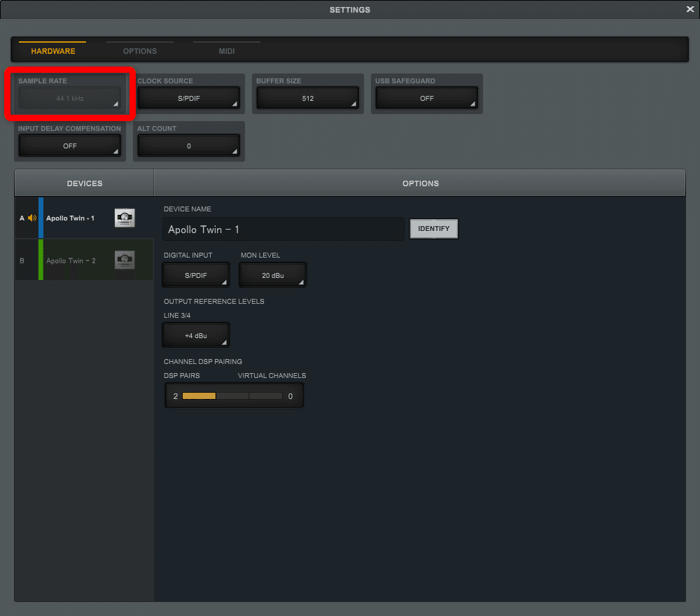The image size is (700, 616).
Task: Close the Settings window
Action: pos(689,9)
